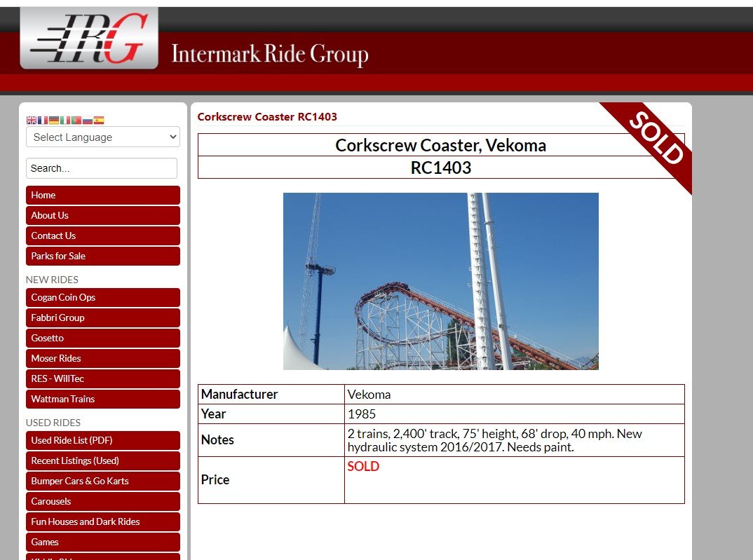Focus the Search input field
Screen dimensions: 753x560
(x=102, y=168)
